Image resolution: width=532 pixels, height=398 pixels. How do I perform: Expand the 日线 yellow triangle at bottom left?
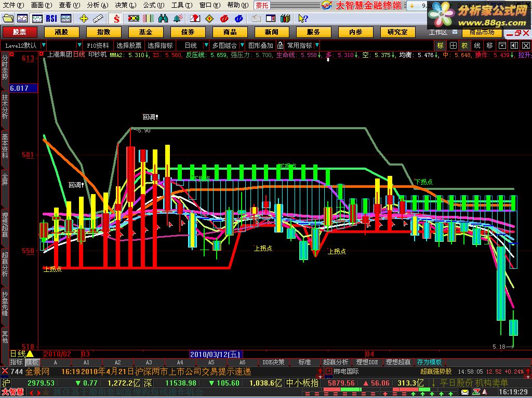click(x=30, y=354)
